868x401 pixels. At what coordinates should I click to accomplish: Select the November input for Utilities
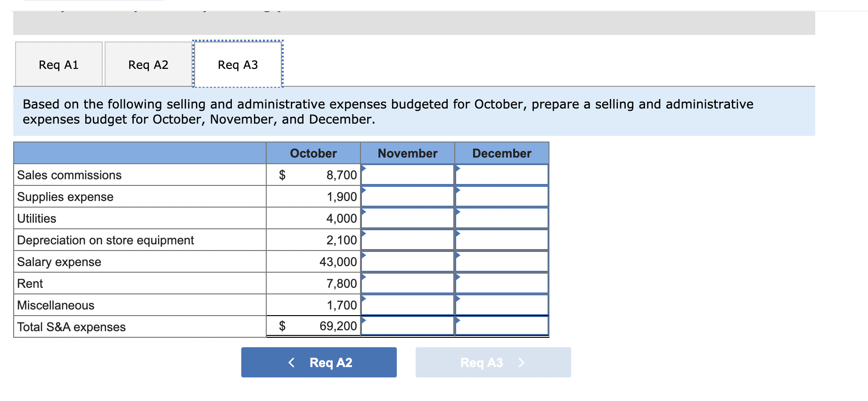(x=408, y=217)
